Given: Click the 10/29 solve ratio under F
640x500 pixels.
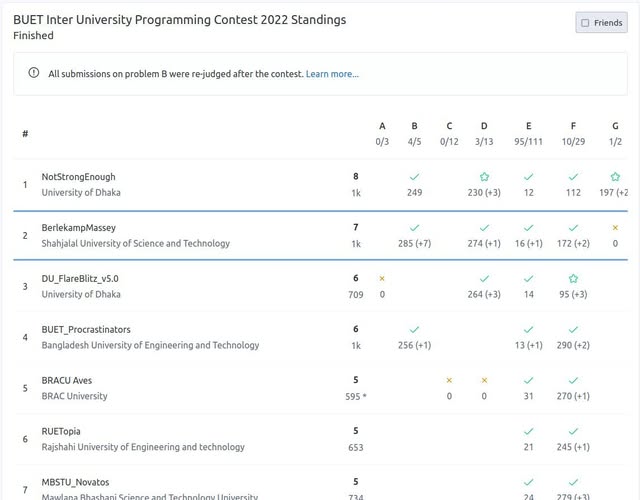Looking at the screenshot, I should pyautogui.click(x=573, y=142).
